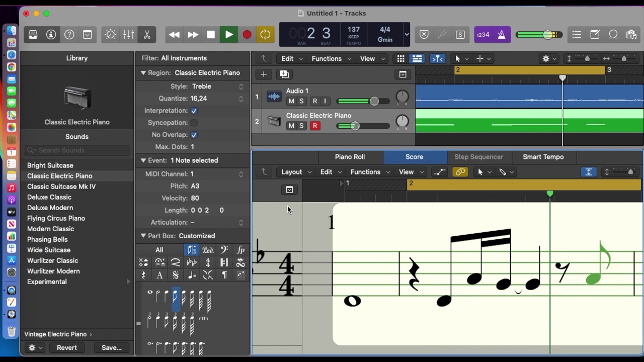The height and width of the screenshot is (362, 644).
Task: Open the display mode dropdown arrow on LCD
Action: [407, 35]
